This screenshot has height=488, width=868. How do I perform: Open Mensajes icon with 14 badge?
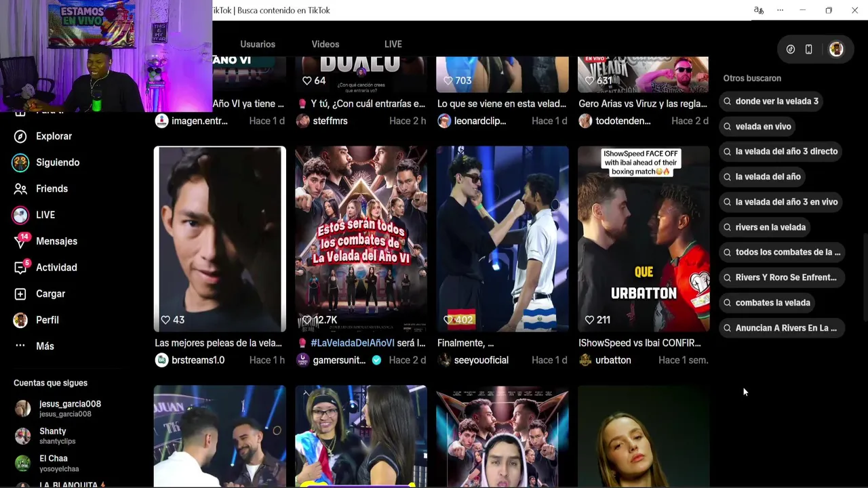21,241
